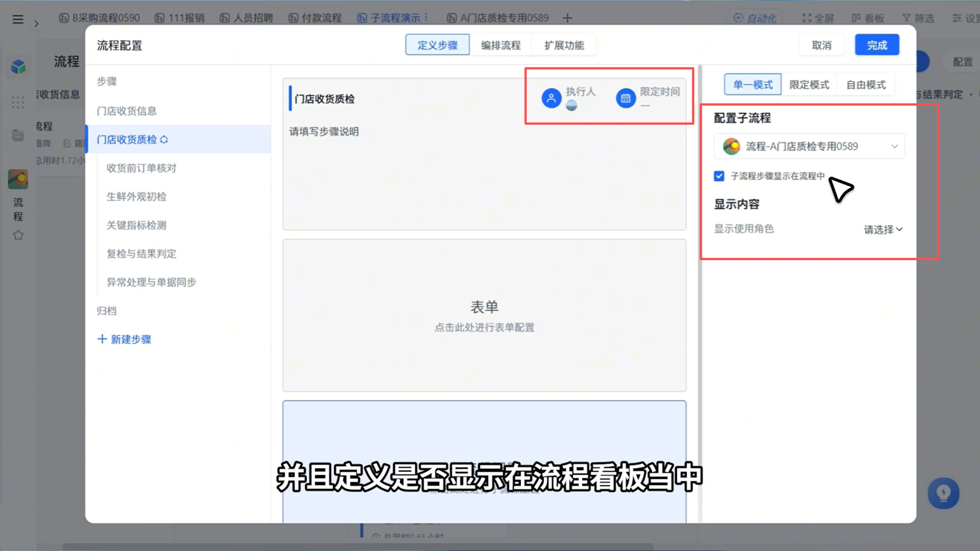Open the 人员招聘 tab

click(x=246, y=18)
